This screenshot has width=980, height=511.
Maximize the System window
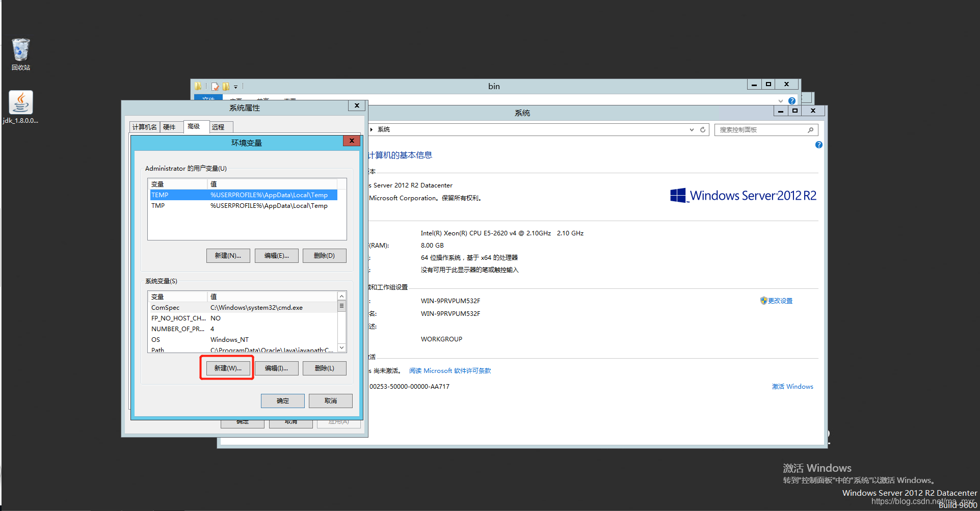[794, 111]
